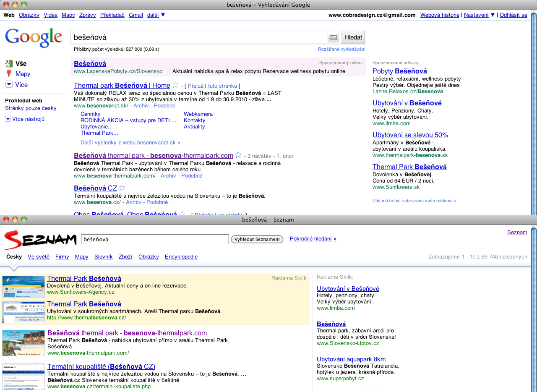Click the Mapy pin icon in Google sidebar

(9, 74)
